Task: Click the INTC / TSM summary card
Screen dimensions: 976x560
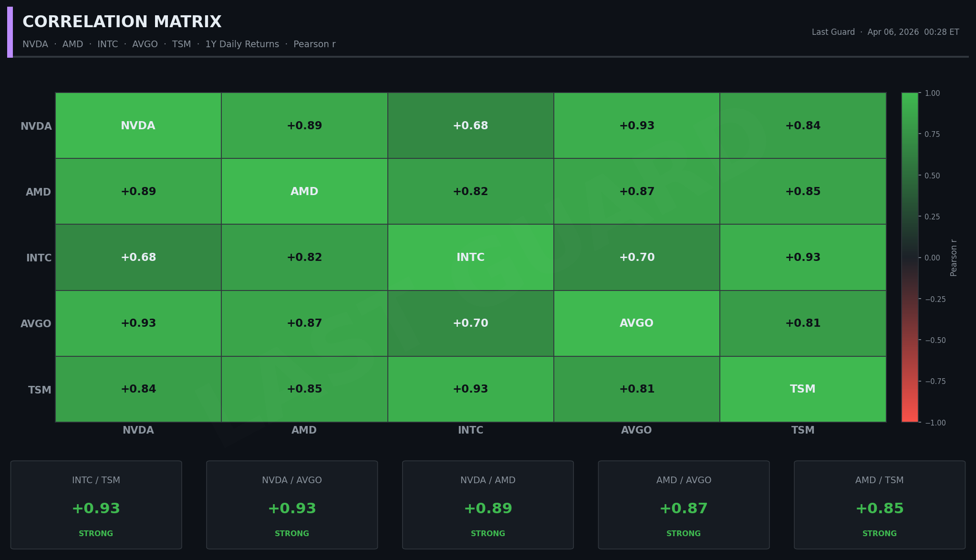Action: pos(96,505)
